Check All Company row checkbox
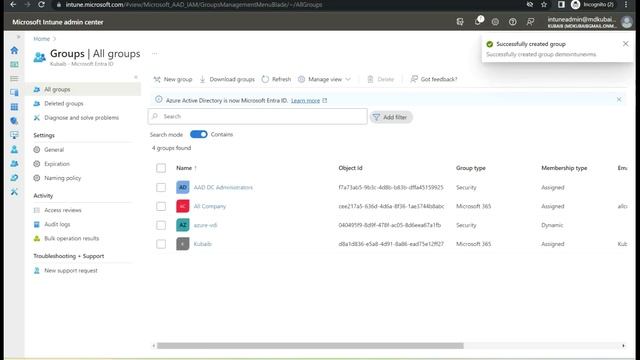640x360 pixels. [161, 206]
